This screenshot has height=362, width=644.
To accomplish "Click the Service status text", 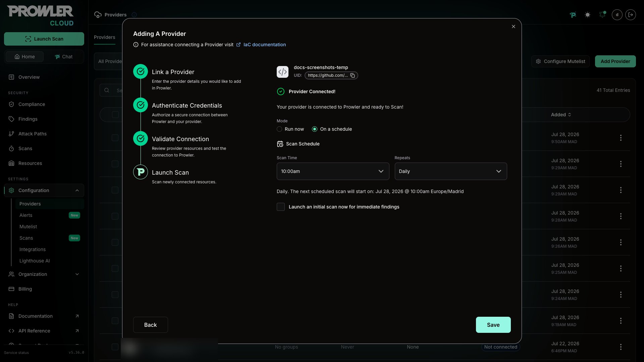I will point(16,353).
